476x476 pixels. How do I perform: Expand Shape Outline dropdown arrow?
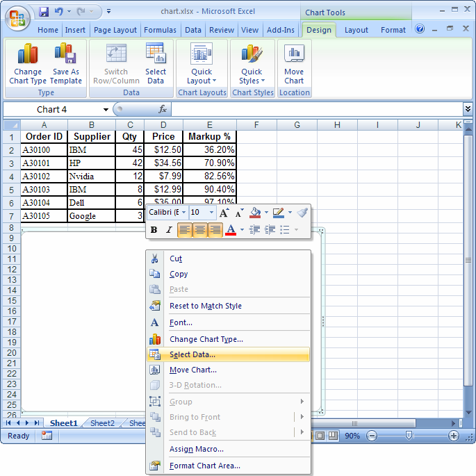tap(290, 212)
